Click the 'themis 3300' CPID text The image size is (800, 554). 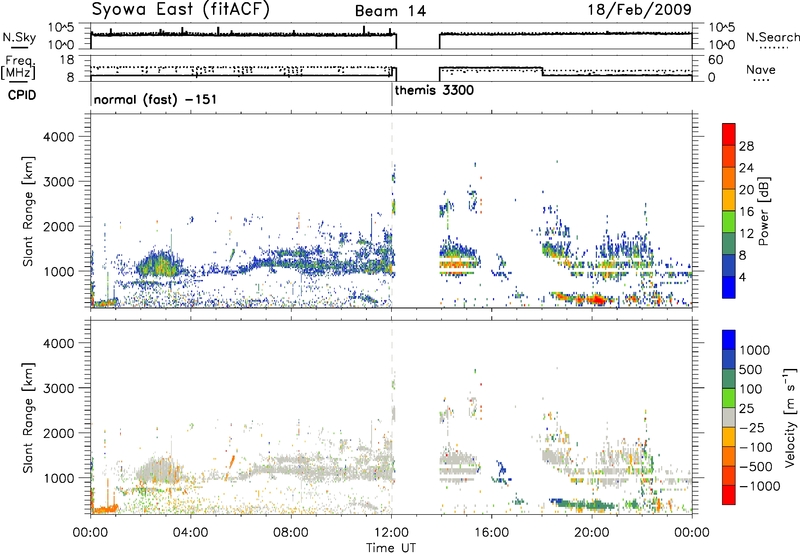(x=434, y=91)
